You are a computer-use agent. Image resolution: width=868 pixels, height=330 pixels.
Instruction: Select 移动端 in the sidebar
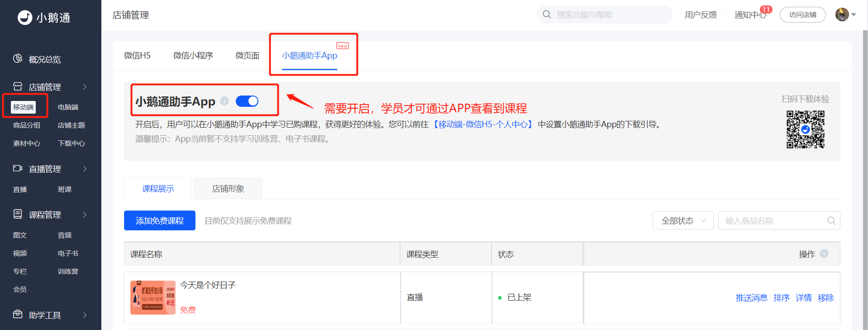[x=23, y=107]
